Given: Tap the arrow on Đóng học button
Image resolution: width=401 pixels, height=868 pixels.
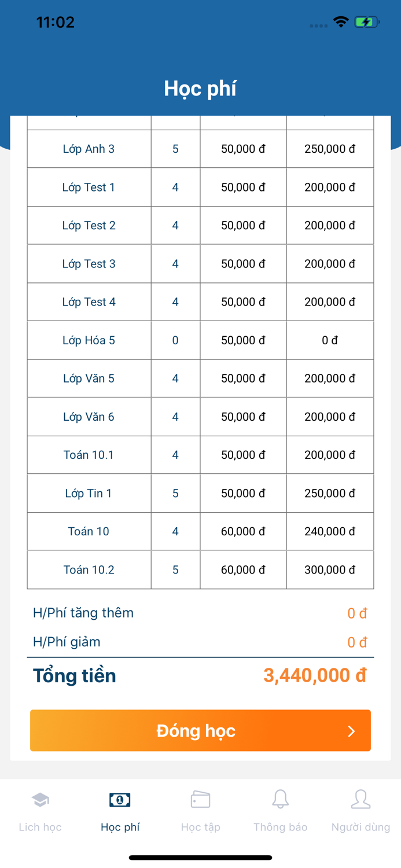Looking at the screenshot, I should [x=351, y=731].
